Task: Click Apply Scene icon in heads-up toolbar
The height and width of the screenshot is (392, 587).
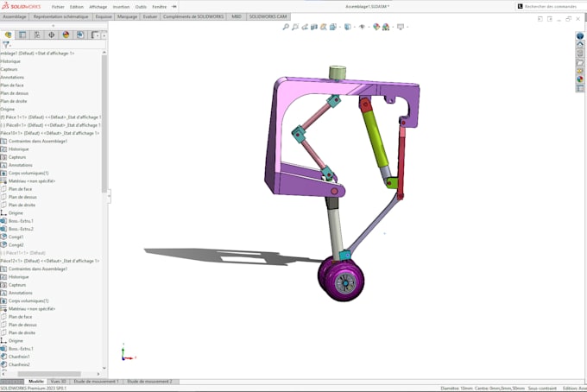Action: click(x=386, y=27)
